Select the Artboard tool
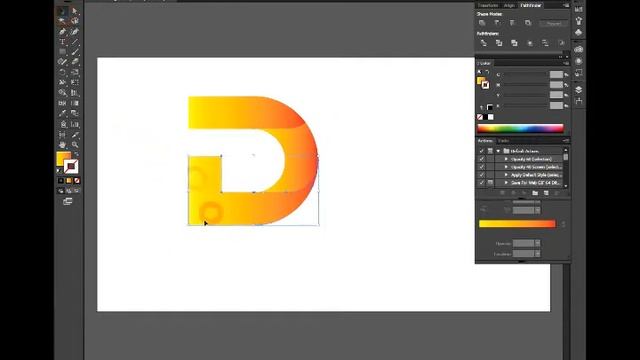The width and height of the screenshot is (640, 360). pyautogui.click(x=62, y=135)
